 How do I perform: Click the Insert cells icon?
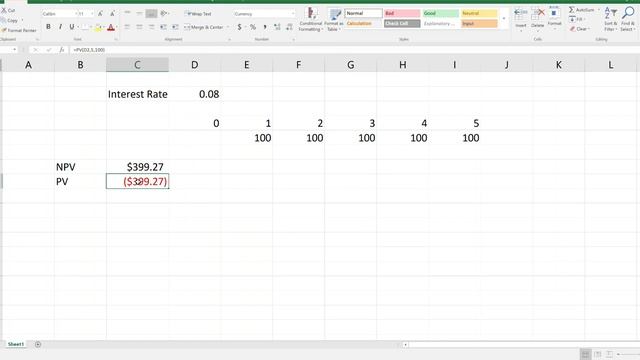pos(520,13)
